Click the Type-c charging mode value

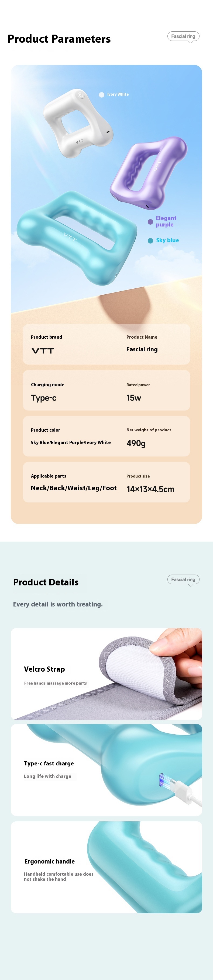coord(44,398)
